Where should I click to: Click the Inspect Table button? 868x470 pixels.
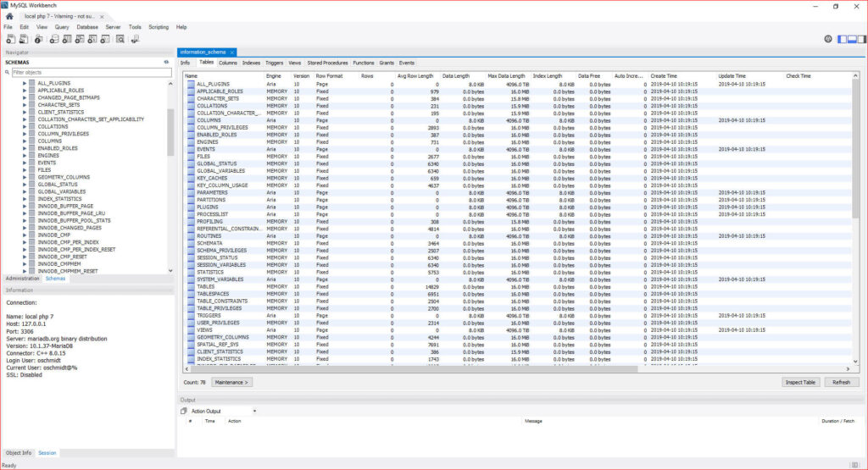(800, 382)
